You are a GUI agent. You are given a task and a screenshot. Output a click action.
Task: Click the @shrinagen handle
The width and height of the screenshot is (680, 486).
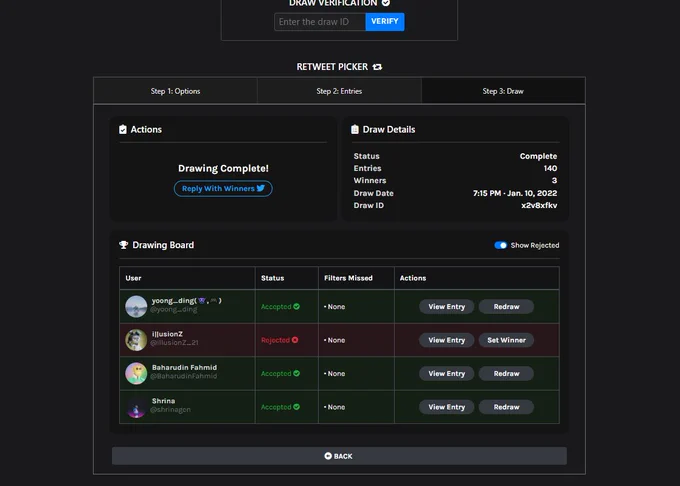170,410
